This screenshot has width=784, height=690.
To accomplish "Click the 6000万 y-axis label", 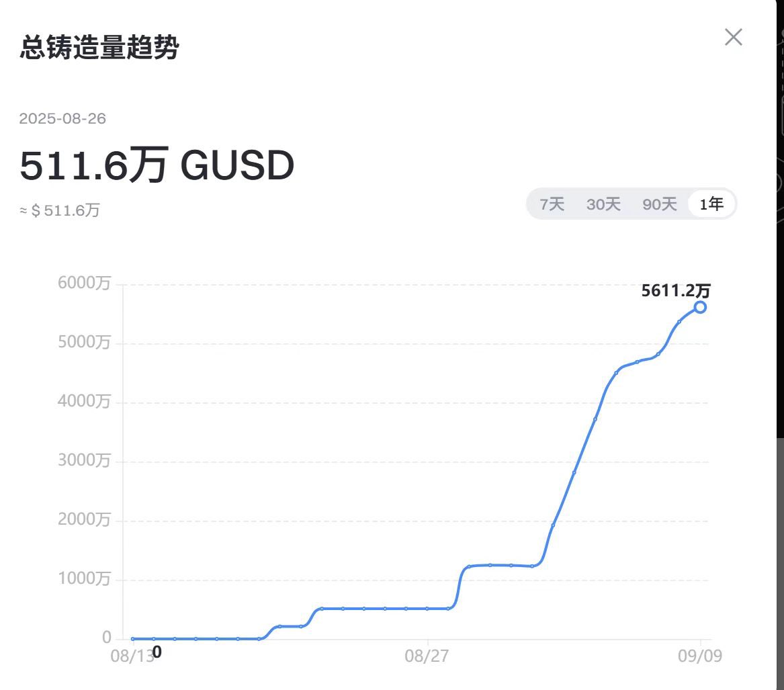I will pyautogui.click(x=85, y=284).
